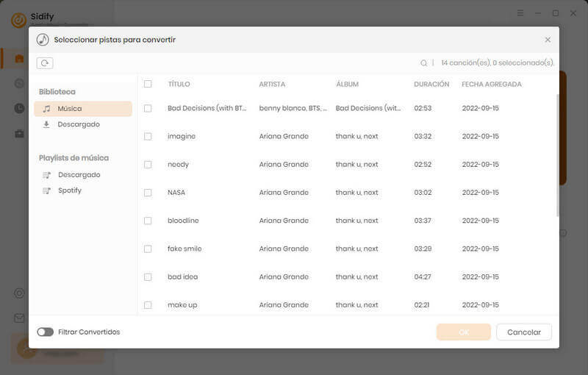Open Sidify sidebar clock history icon
The height and width of the screenshot is (375, 588).
19,108
